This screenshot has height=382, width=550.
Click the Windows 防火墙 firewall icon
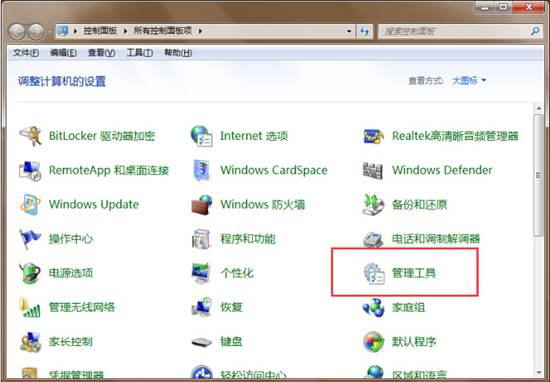click(x=202, y=205)
